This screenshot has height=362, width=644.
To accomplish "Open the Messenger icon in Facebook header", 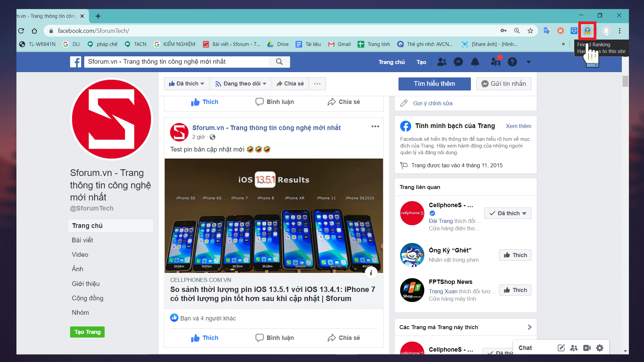I will click(x=458, y=62).
